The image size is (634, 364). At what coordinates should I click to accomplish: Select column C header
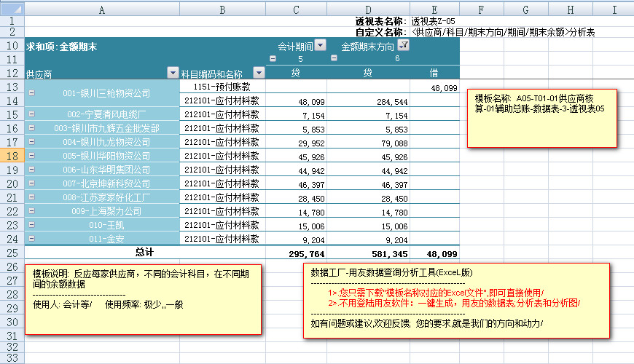click(x=296, y=10)
